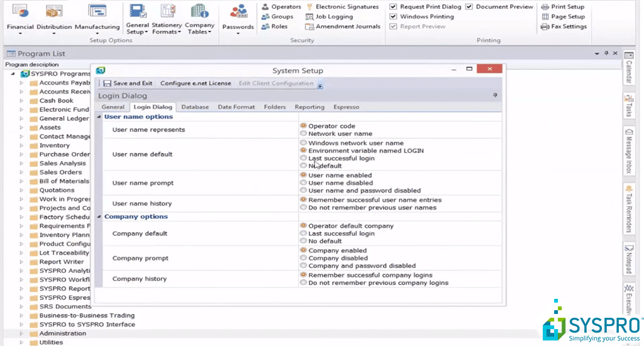644x346 pixels.
Task: Toggle Windows Printing checkbox
Action: [393, 16]
